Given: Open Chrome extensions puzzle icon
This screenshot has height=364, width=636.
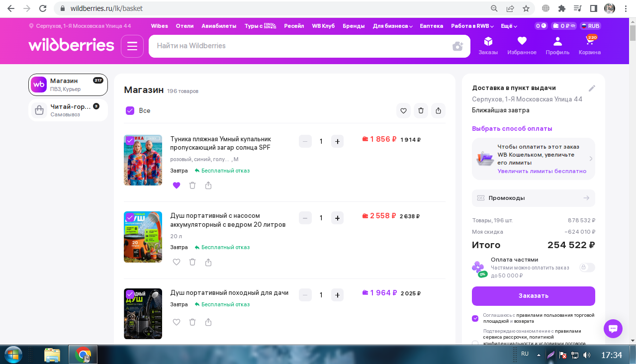Looking at the screenshot, I should (562, 8).
